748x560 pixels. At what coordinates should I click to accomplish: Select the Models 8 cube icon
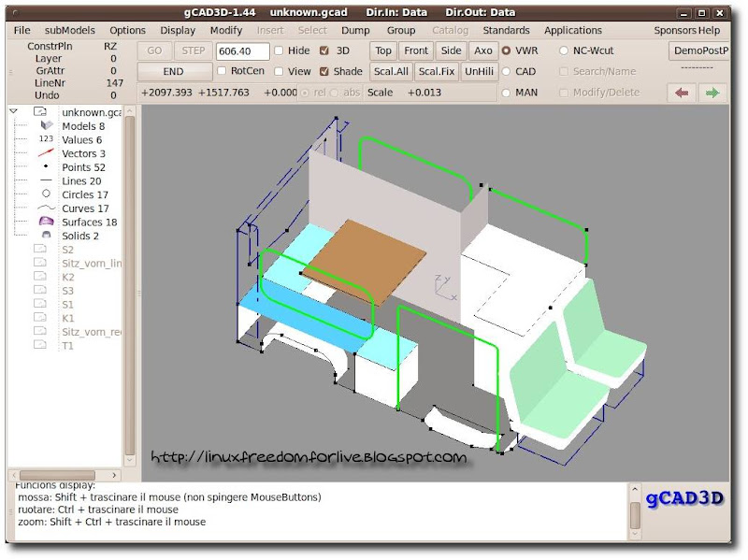click(46, 125)
